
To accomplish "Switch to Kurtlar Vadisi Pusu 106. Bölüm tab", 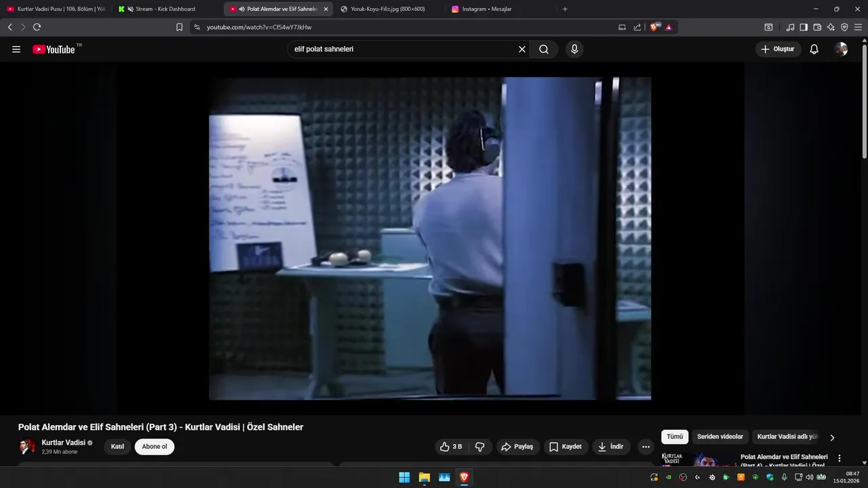I will pyautogui.click(x=56, y=9).
